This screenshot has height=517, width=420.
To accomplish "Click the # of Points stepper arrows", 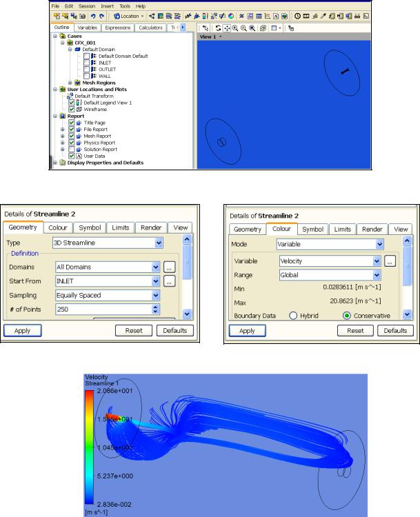I will point(156,310).
